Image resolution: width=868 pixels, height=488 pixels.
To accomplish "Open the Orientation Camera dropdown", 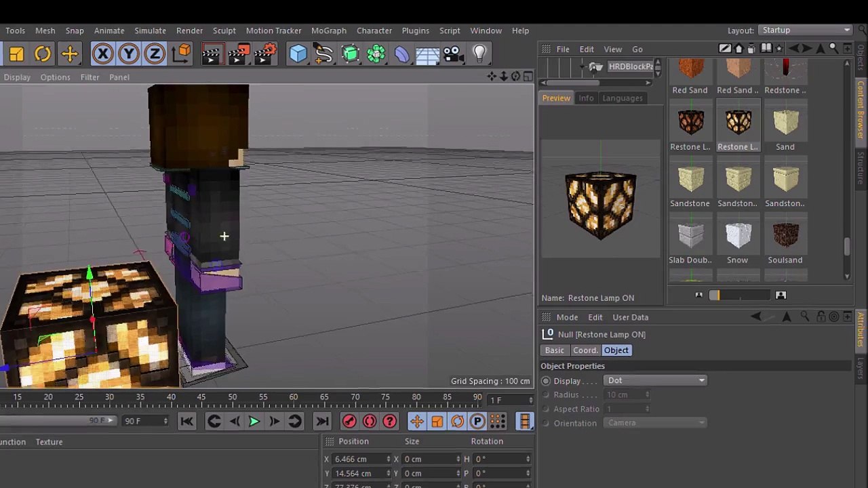I will click(x=655, y=423).
